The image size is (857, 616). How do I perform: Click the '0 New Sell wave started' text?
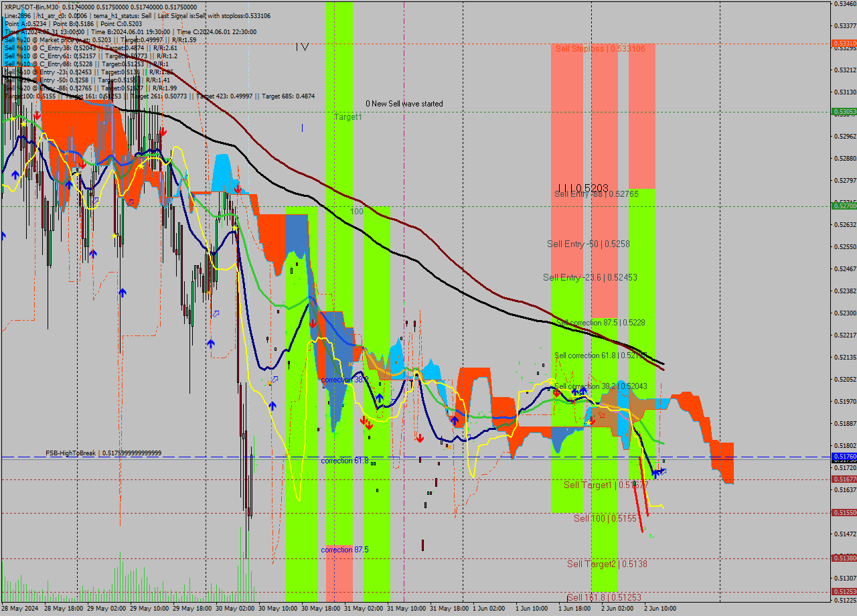click(404, 104)
